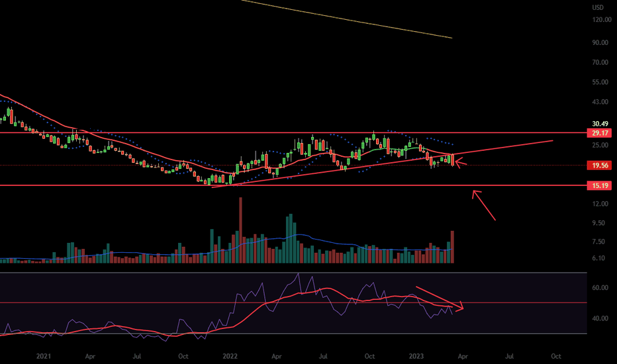Click the 55.00 price axis label
Screen dimensions: 617x364
(600, 82)
